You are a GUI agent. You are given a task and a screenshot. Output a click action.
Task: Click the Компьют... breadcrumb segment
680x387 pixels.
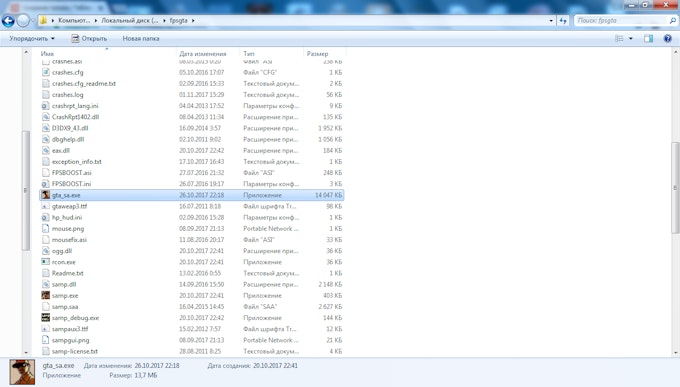click(x=74, y=20)
